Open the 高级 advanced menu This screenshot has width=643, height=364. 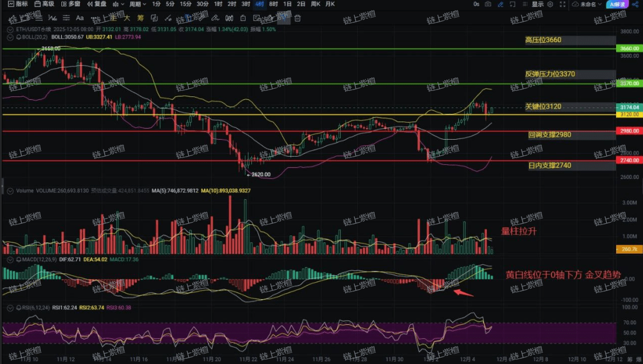coord(44,4)
